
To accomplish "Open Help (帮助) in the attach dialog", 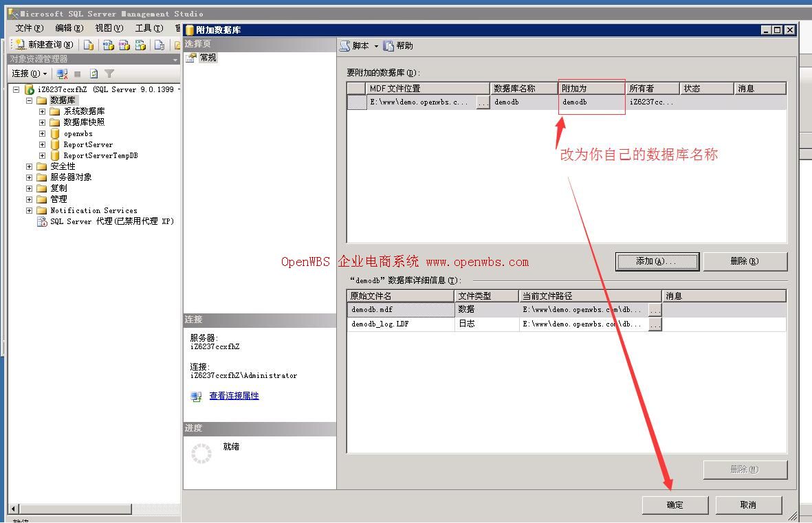I will (399, 46).
